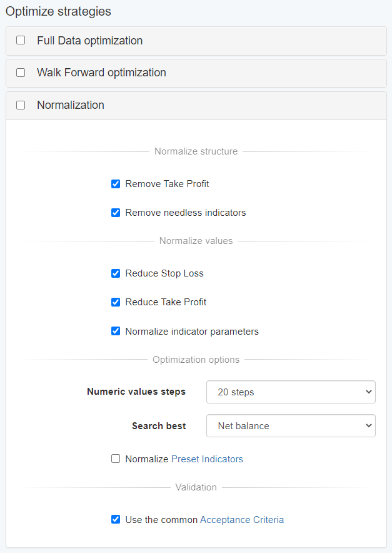Check the Normalize Preset Indicators checkbox
Image resolution: width=392 pixels, height=553 pixels.
[116, 459]
